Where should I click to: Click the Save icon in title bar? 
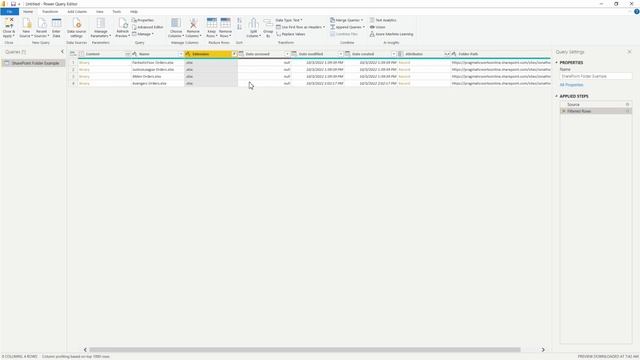point(13,4)
